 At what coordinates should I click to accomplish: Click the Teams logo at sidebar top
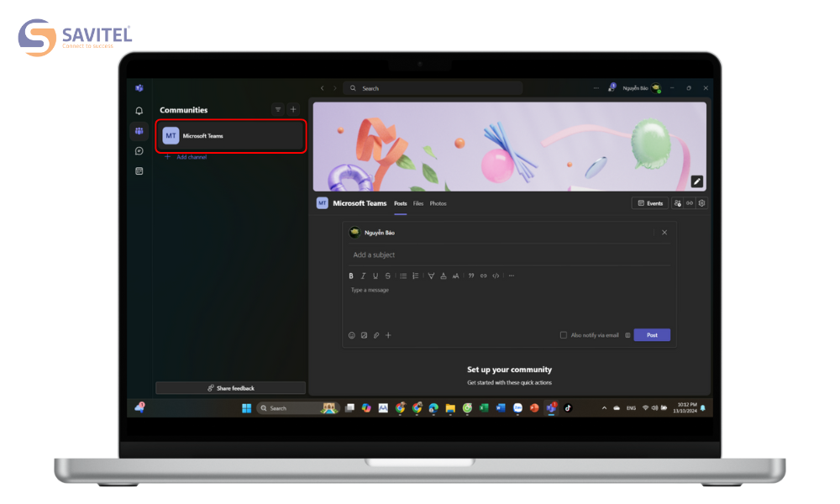click(x=139, y=88)
